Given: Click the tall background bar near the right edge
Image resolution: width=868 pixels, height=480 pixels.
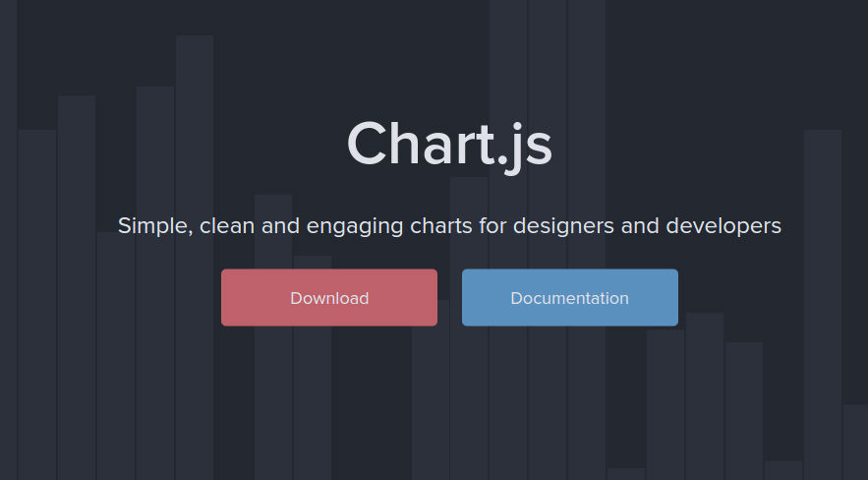Looking at the screenshot, I should pos(823,305).
